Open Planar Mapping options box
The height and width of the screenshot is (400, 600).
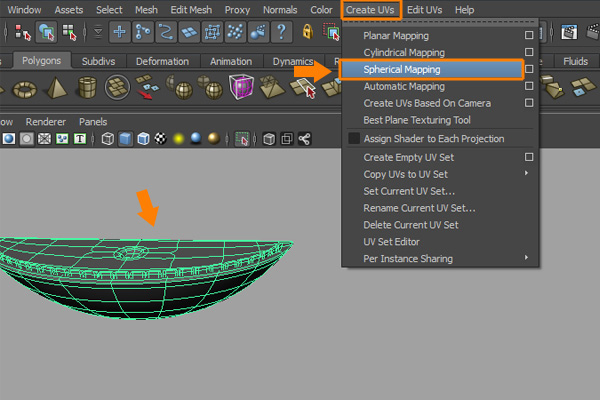coord(529,36)
